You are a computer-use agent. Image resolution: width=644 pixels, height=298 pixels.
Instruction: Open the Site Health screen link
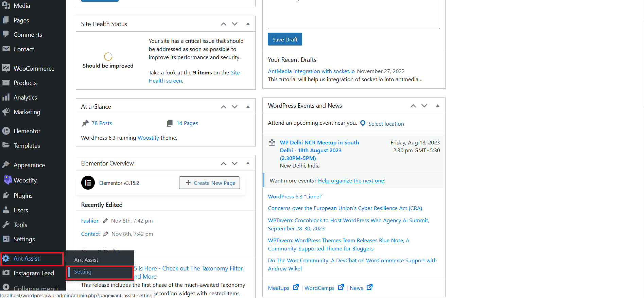[194, 76]
